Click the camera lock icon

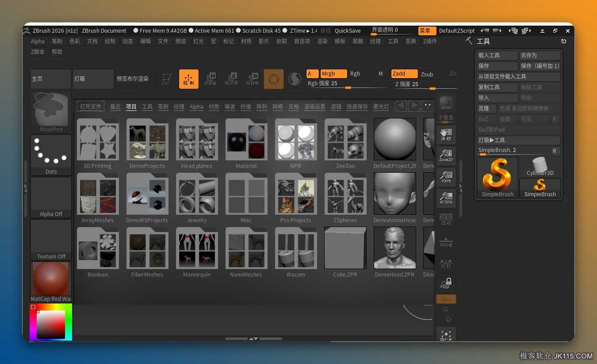[446, 283]
